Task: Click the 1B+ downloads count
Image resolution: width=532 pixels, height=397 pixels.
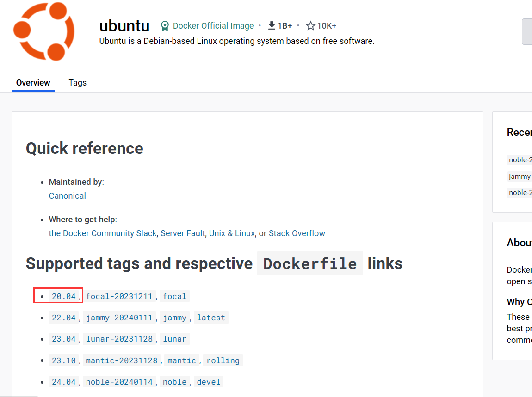Action: (285, 26)
